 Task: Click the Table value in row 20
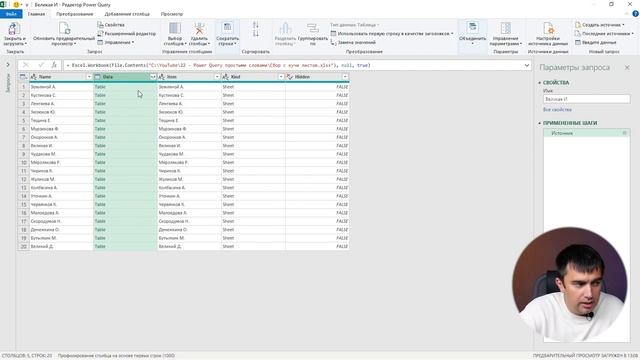[100, 247]
